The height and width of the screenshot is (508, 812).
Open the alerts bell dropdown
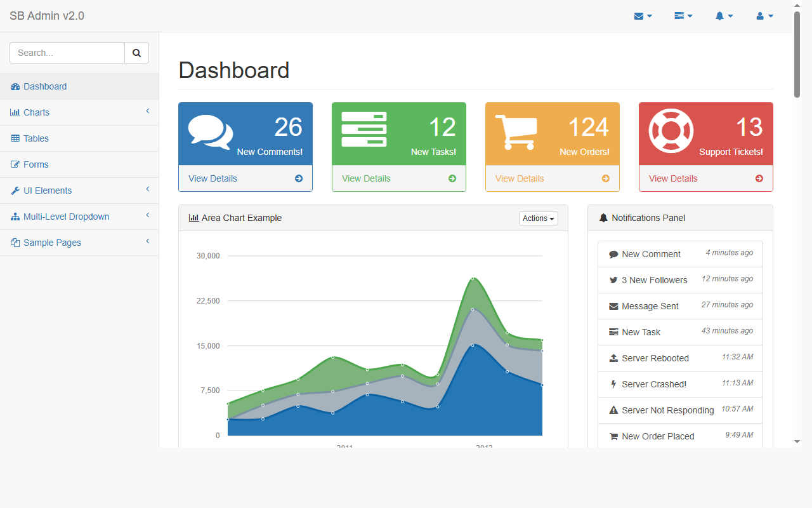[x=724, y=16]
